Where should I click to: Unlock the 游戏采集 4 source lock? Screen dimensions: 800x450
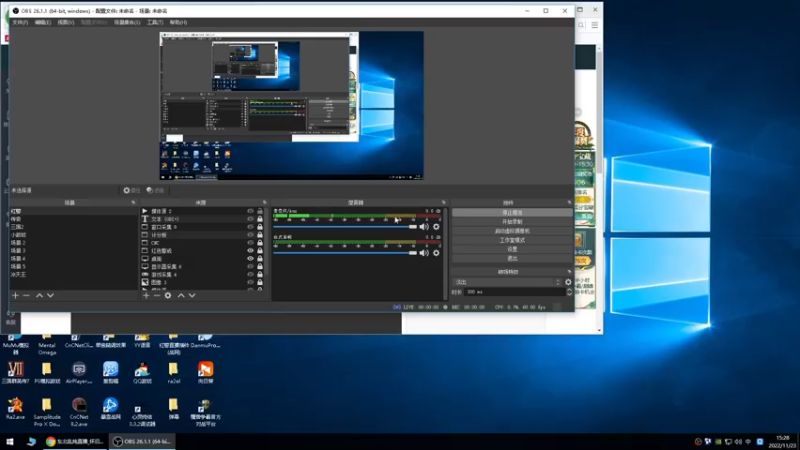tap(260, 274)
